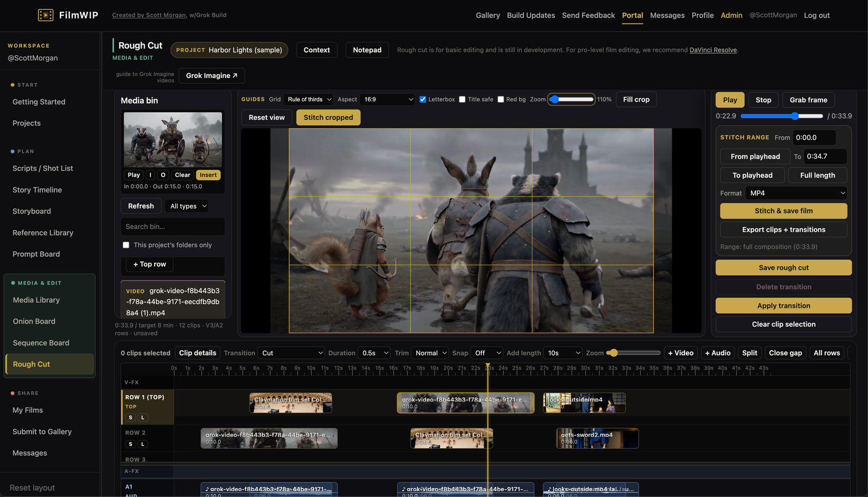Check This project's folders only
868x497 pixels.
[126, 245]
